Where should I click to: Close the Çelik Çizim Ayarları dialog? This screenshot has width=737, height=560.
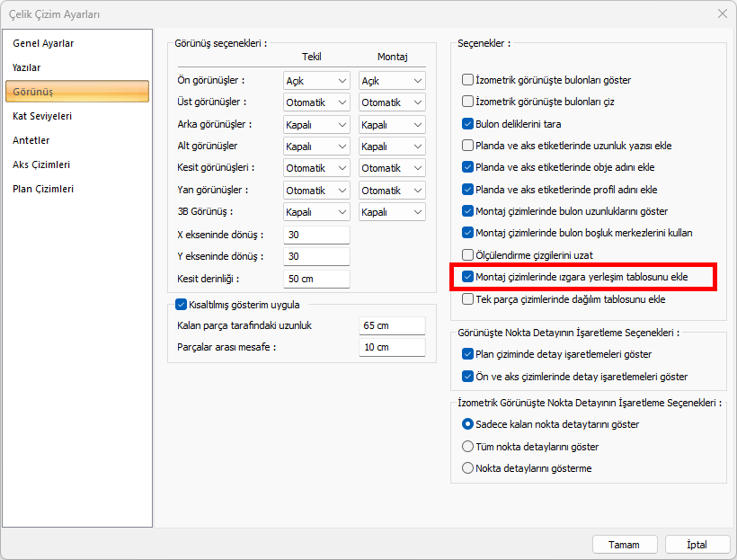click(x=722, y=13)
